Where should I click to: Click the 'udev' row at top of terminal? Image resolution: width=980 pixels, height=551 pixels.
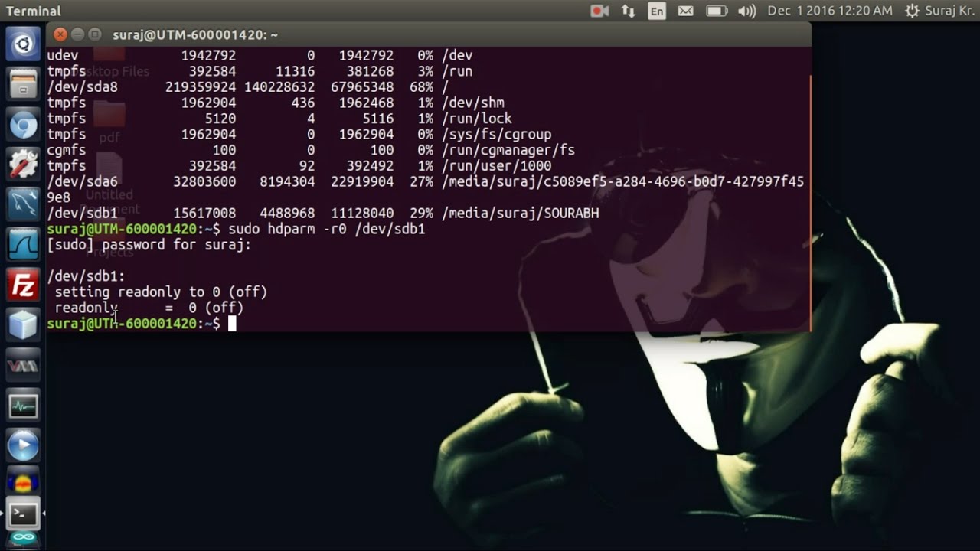[x=260, y=56]
